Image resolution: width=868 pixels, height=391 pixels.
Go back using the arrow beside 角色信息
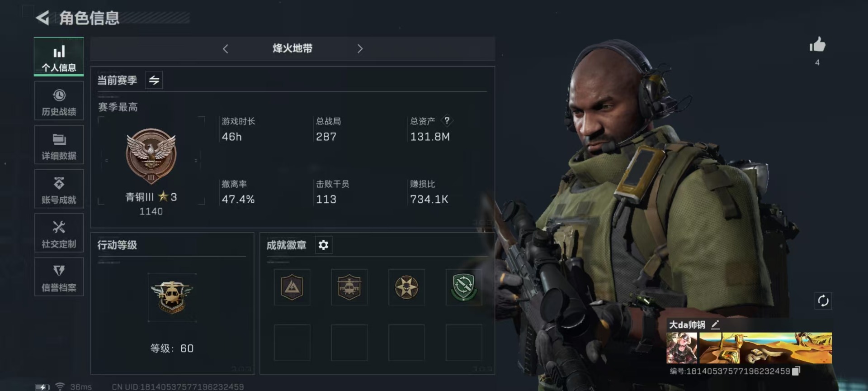coord(42,18)
